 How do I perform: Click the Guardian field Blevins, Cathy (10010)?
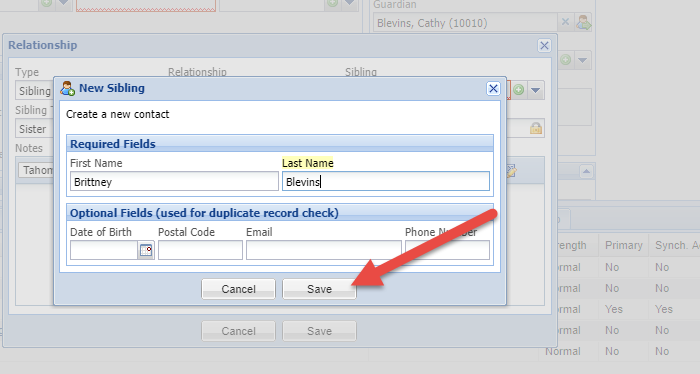click(465, 23)
